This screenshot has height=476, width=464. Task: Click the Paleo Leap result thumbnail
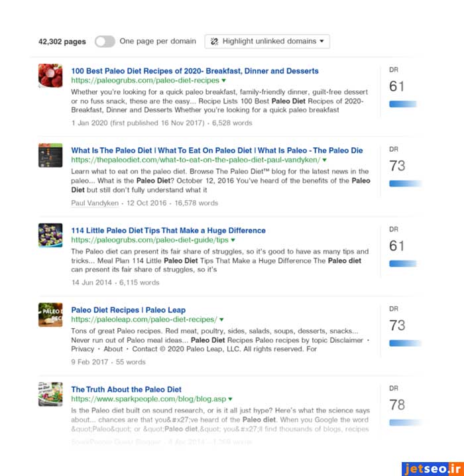coord(50,314)
